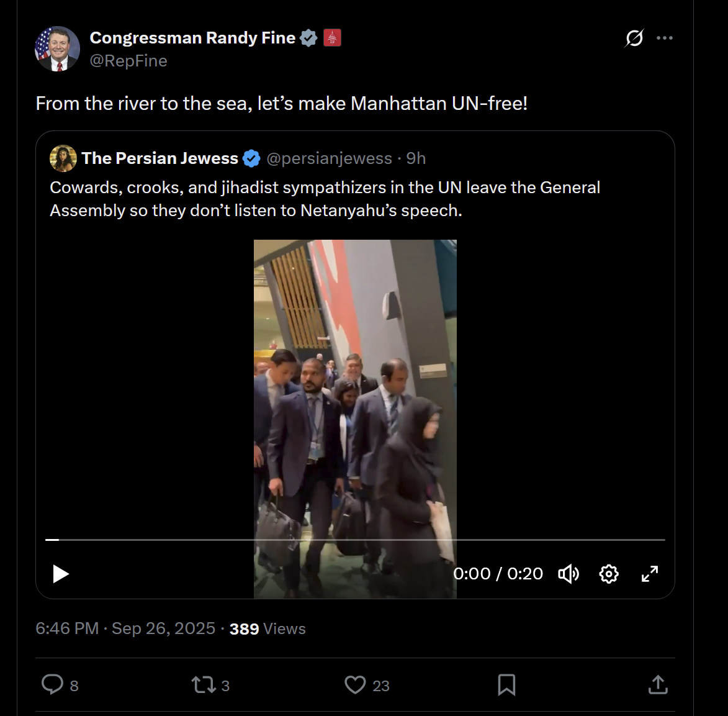Open Congressman Randy Fine's profile avatar
Image resolution: width=728 pixels, height=716 pixels.
pyautogui.click(x=57, y=49)
